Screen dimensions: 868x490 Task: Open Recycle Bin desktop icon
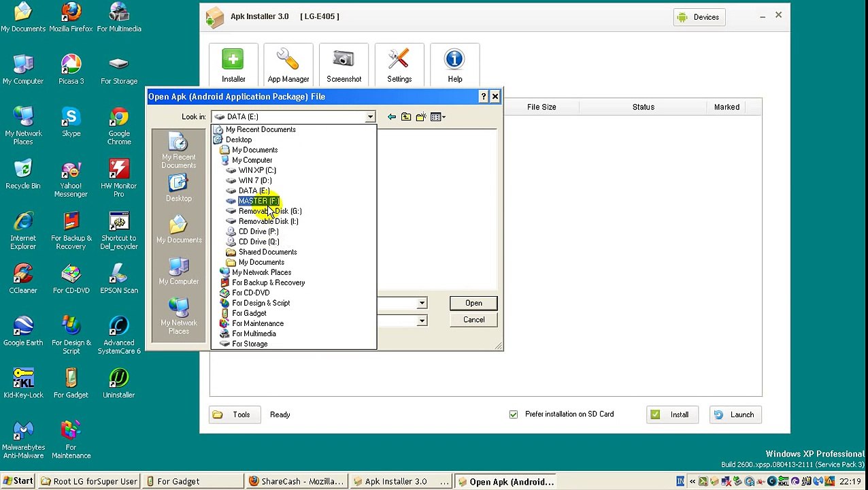pyautogui.click(x=23, y=175)
